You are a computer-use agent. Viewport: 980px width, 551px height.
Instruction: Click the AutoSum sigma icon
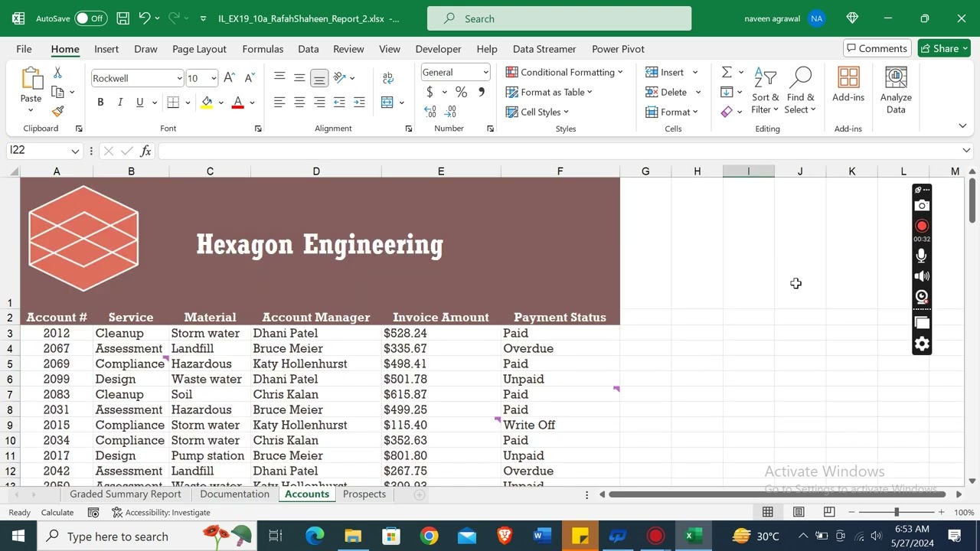(x=727, y=72)
